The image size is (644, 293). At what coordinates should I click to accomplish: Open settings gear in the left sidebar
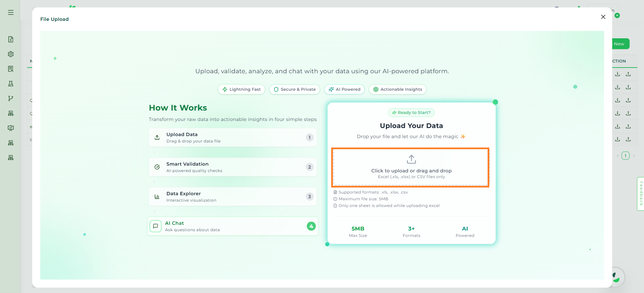(x=11, y=54)
